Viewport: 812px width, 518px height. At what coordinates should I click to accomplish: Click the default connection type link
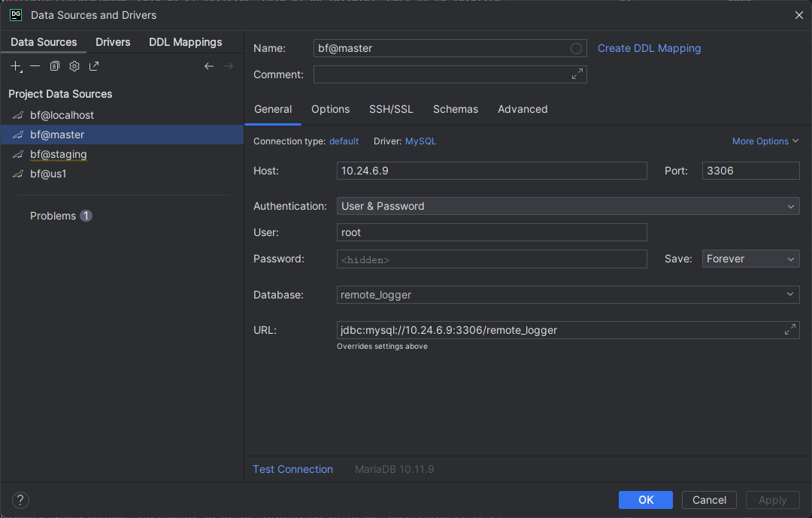coord(344,141)
